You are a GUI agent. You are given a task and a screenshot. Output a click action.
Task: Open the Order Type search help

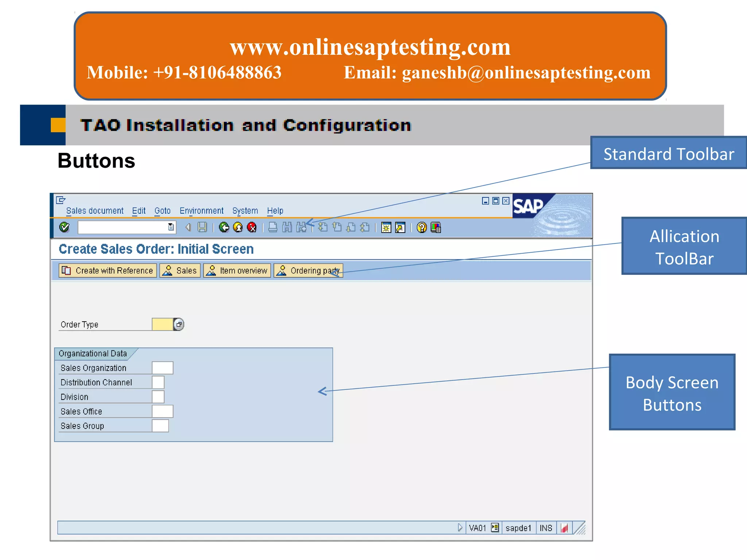179,324
